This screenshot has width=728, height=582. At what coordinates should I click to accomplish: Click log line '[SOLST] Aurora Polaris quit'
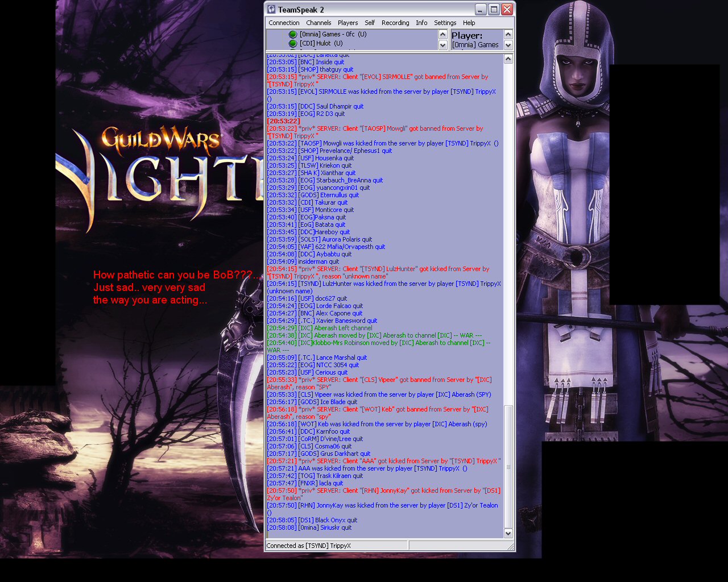pyautogui.click(x=320, y=239)
